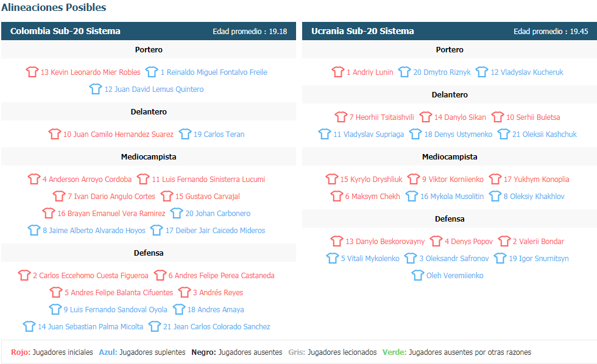Open player 5 Vitali Mykolenko
This screenshot has height=364, width=597.
coord(370,259)
